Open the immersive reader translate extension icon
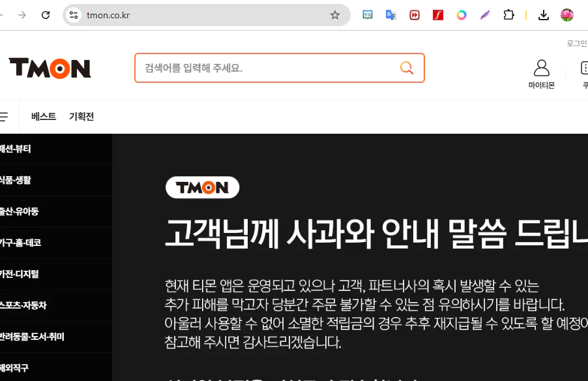 click(x=368, y=15)
